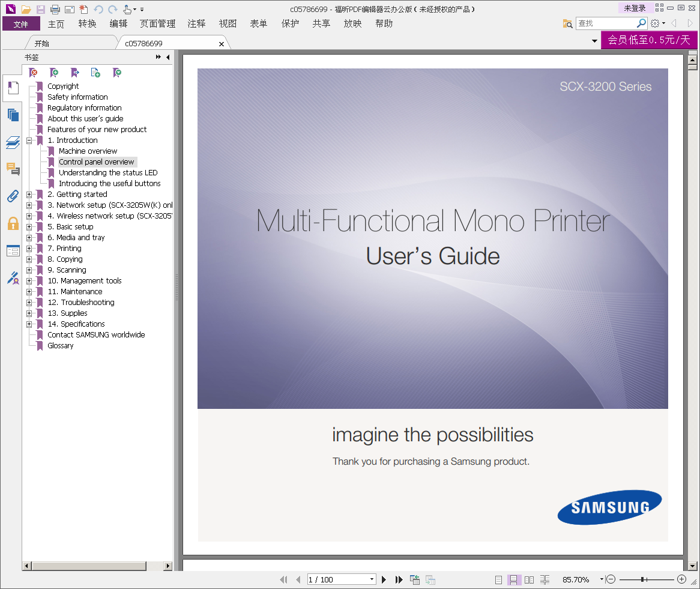Screen dimensions: 700x589
Task: Close the c05786699 document tab
Action: [222, 44]
